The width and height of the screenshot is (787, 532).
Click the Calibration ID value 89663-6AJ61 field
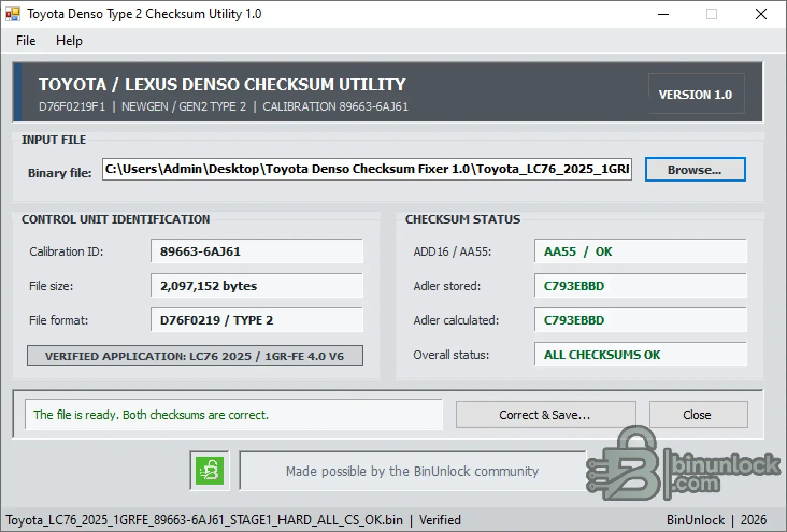(x=257, y=251)
